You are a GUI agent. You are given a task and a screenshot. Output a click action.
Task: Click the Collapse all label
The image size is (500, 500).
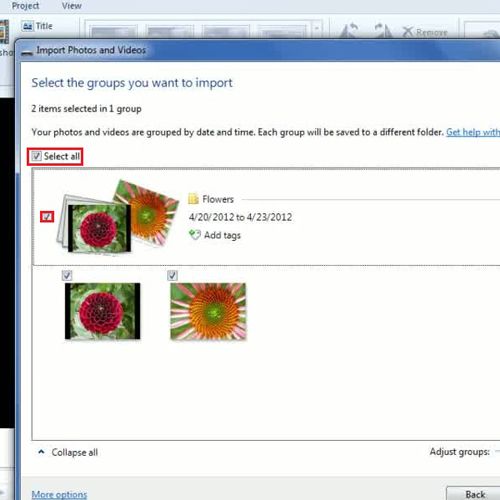(75, 452)
